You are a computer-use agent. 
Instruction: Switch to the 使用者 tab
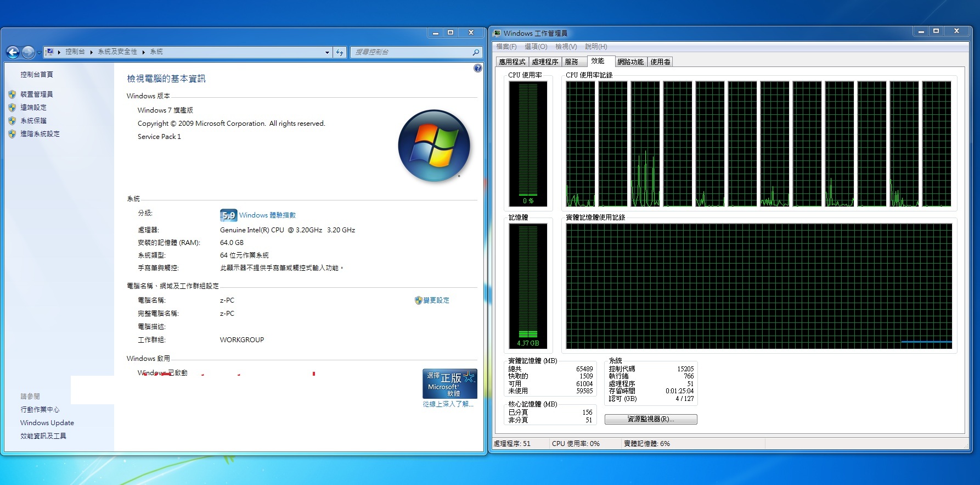pos(660,62)
